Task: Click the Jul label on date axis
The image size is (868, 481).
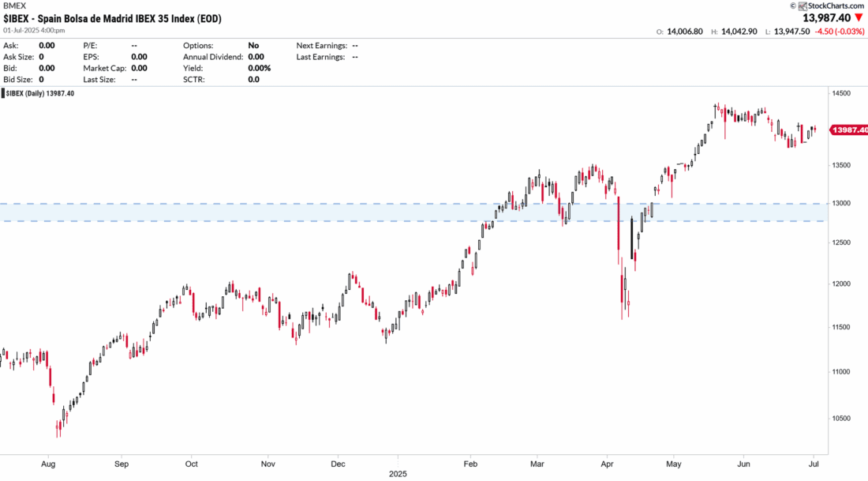Action: tap(814, 464)
